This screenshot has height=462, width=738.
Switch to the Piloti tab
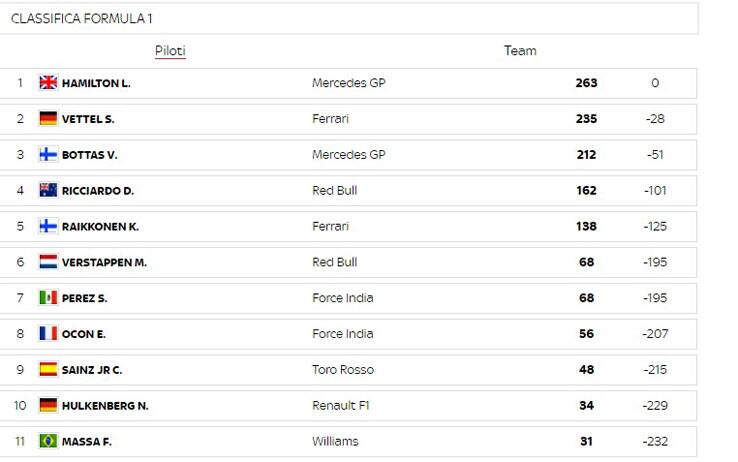[170, 51]
